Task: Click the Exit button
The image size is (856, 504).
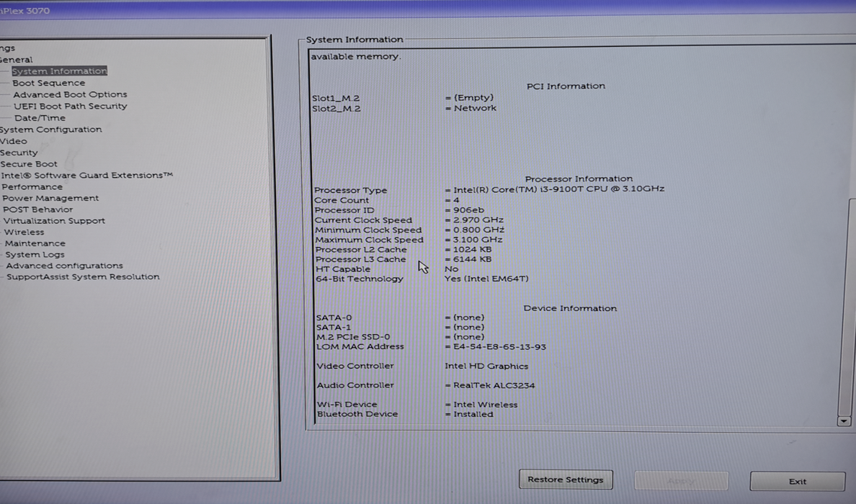Action: pos(798,481)
